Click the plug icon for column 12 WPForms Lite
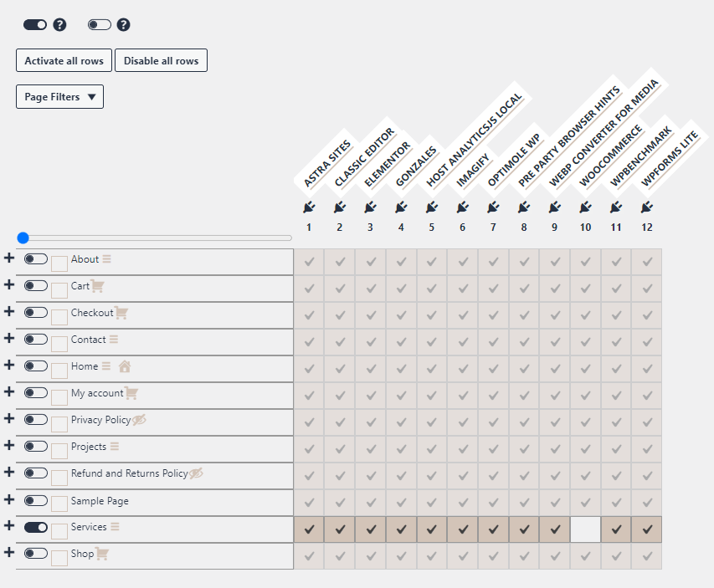 pos(647,207)
